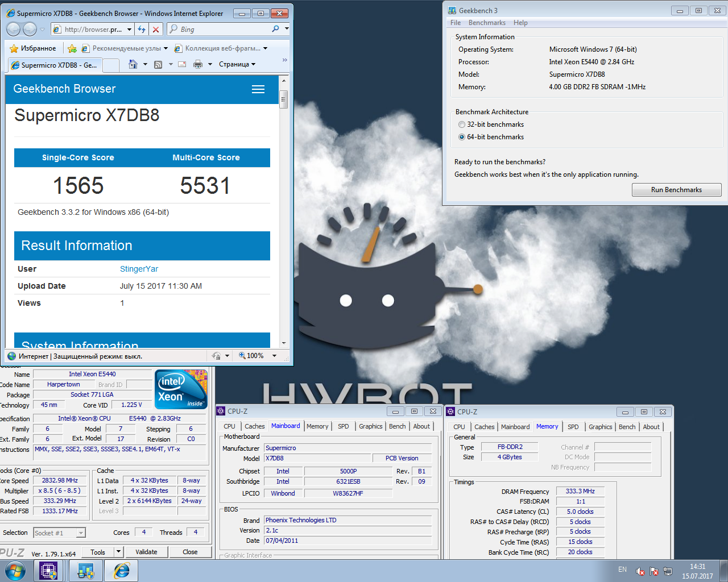The height and width of the screenshot is (582, 728).
Task: Open the Home page icon in IE
Action: pyautogui.click(x=133, y=64)
